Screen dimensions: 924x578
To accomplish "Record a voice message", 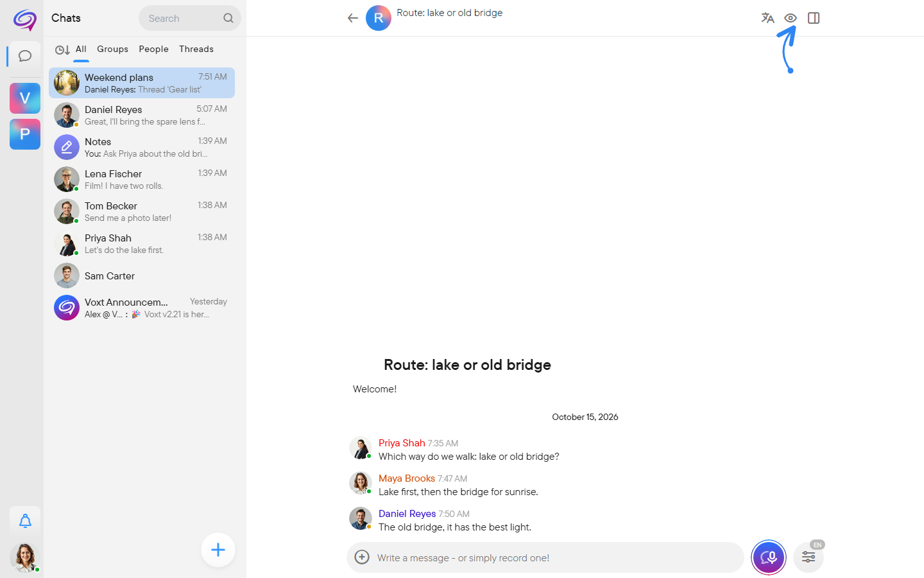I will pos(769,557).
